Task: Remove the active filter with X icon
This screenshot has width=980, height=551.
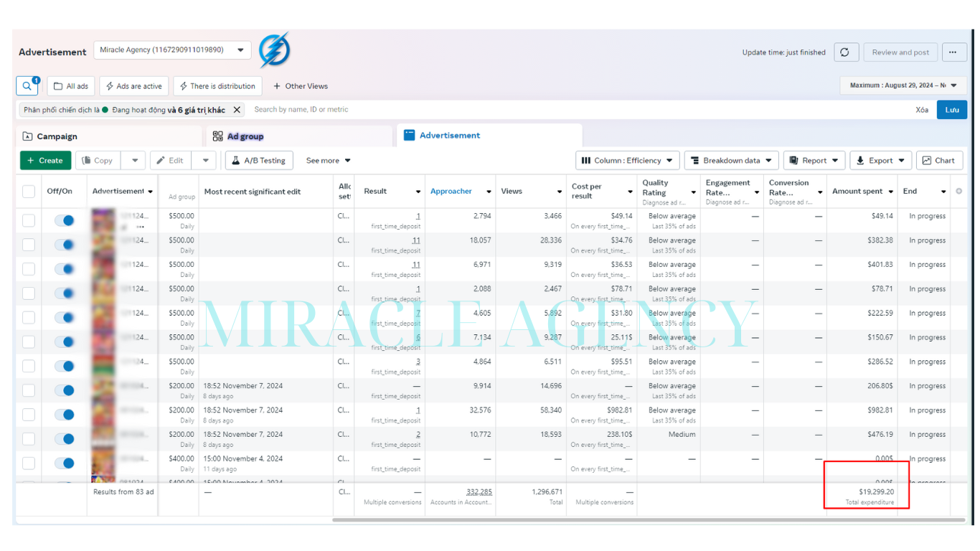Action: click(237, 110)
